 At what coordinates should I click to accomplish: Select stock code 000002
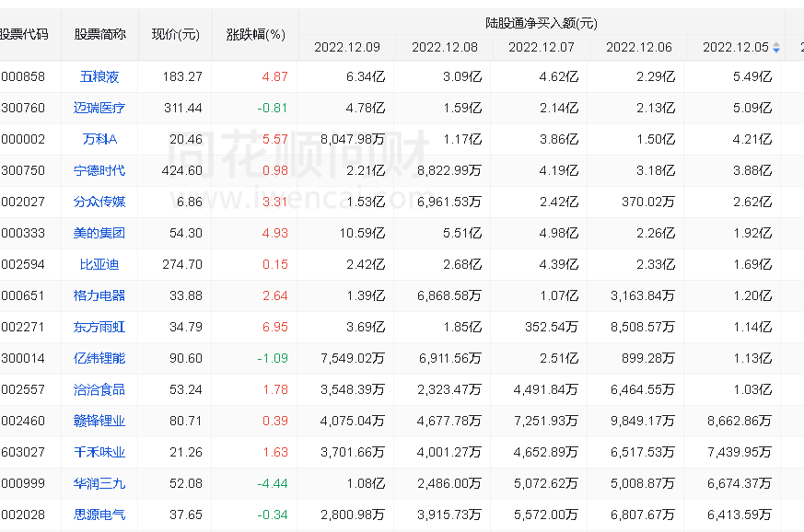pyautogui.click(x=22, y=139)
